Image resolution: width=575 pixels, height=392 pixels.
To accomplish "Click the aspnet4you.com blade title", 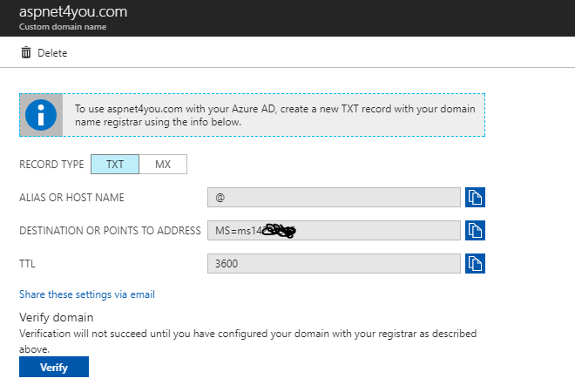I will [x=73, y=11].
